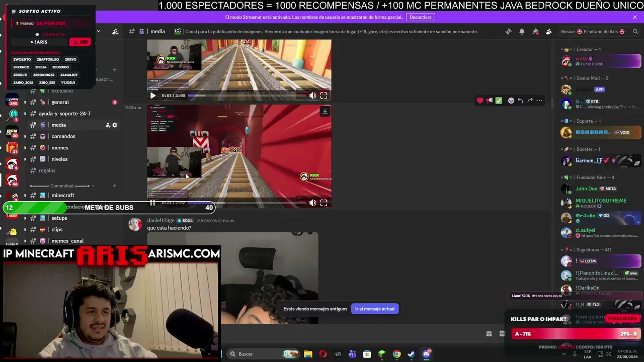Screen dimensions: 644x362
Task: Invite people to the media channel
Action: [108, 125]
